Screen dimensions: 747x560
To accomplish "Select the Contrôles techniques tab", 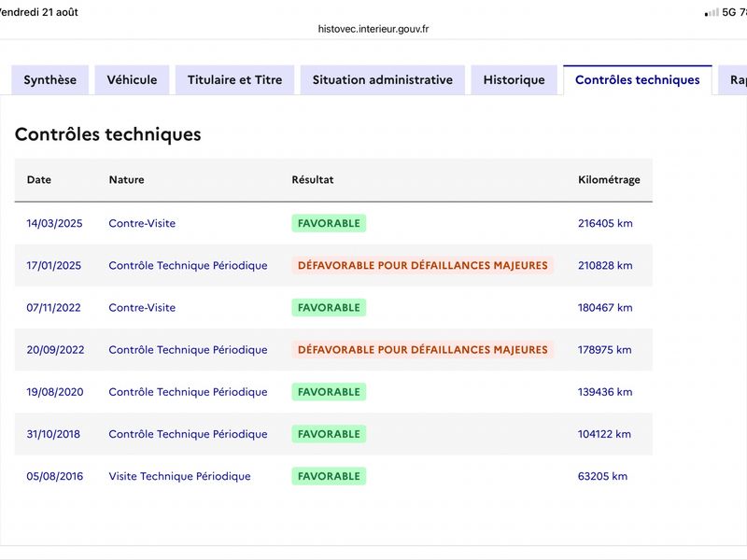I will [638, 80].
